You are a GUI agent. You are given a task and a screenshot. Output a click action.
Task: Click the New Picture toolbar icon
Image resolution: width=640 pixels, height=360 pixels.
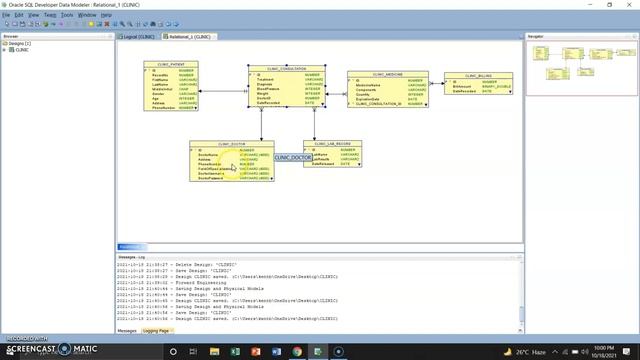coord(99,24)
